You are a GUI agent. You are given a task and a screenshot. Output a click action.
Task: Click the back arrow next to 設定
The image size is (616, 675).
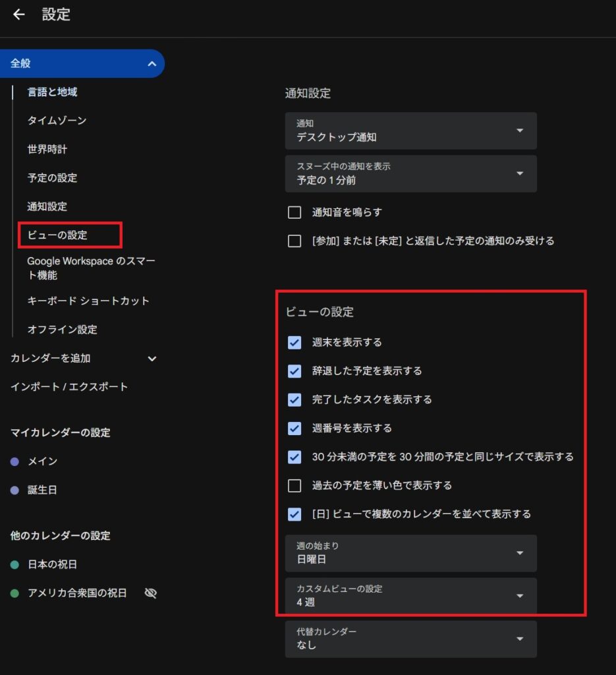coord(19,15)
